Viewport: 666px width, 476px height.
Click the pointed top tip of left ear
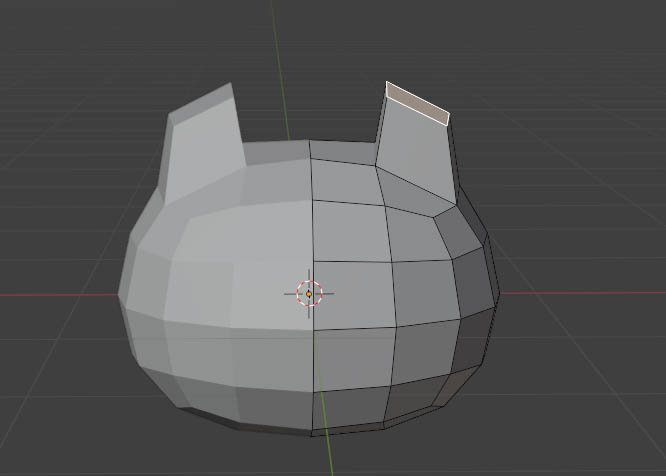[x=231, y=86]
